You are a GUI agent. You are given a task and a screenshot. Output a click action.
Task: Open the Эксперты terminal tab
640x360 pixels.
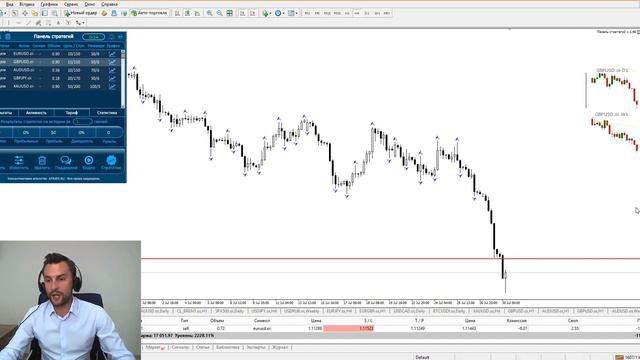[x=256, y=347]
